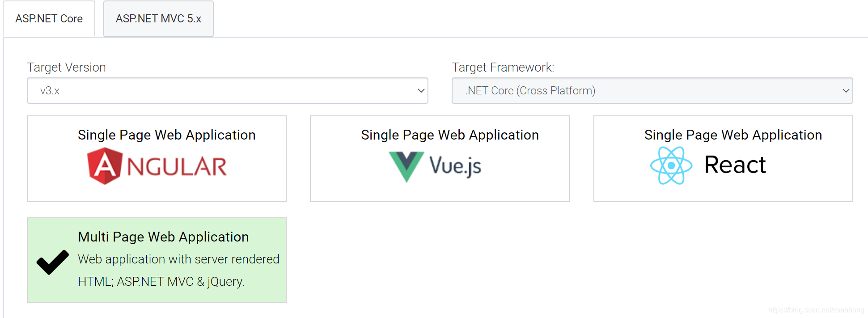Click the Angular logo

[x=157, y=166]
